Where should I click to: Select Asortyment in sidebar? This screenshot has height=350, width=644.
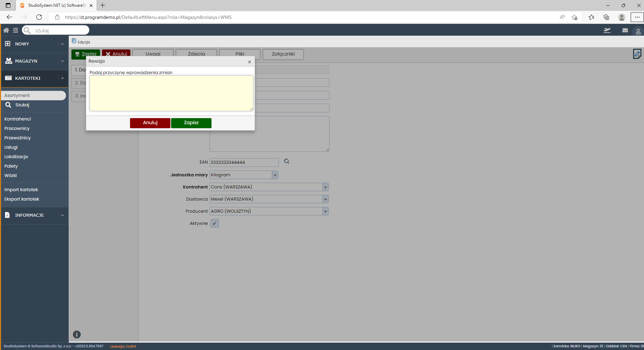pyautogui.click(x=34, y=96)
